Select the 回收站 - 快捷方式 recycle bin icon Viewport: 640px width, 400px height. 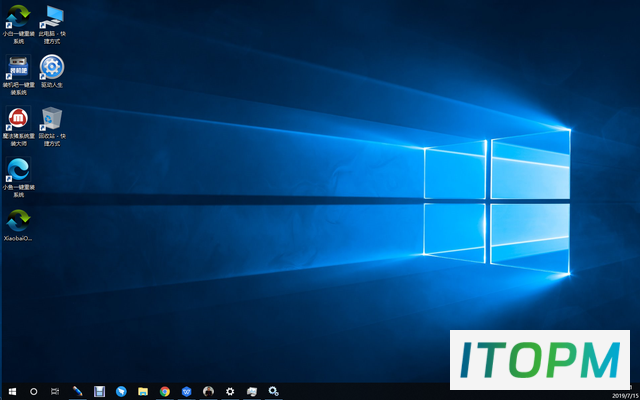[x=52, y=126]
